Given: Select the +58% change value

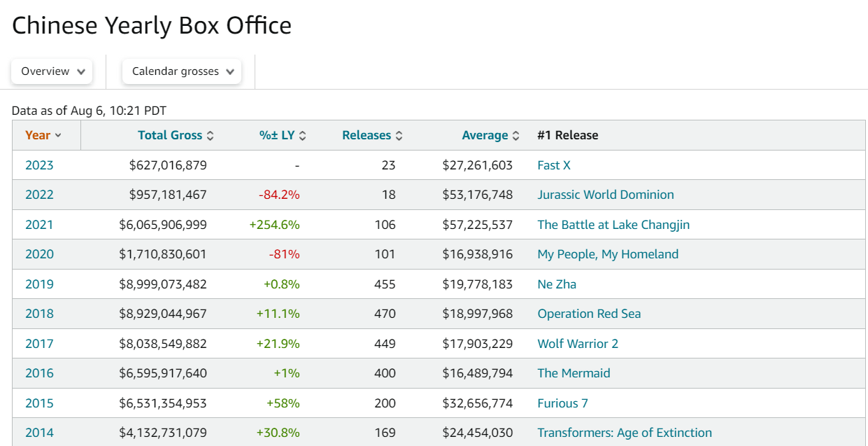Looking at the screenshot, I should click(x=283, y=403).
